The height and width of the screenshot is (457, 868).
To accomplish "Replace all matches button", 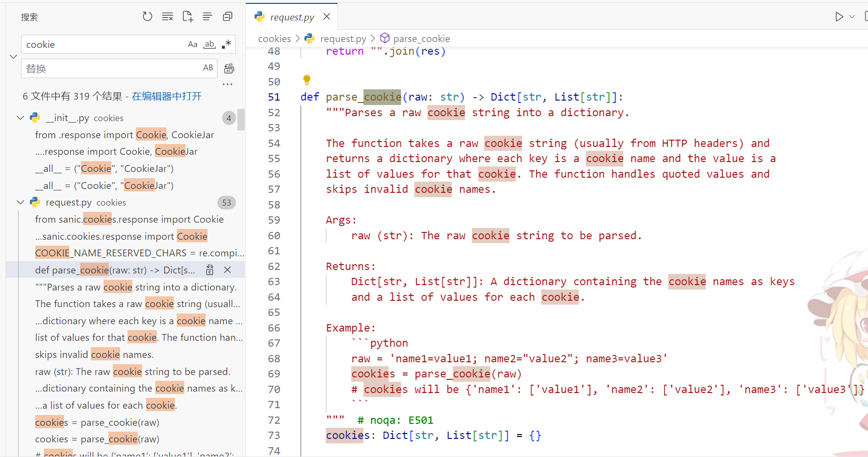I will coord(229,68).
